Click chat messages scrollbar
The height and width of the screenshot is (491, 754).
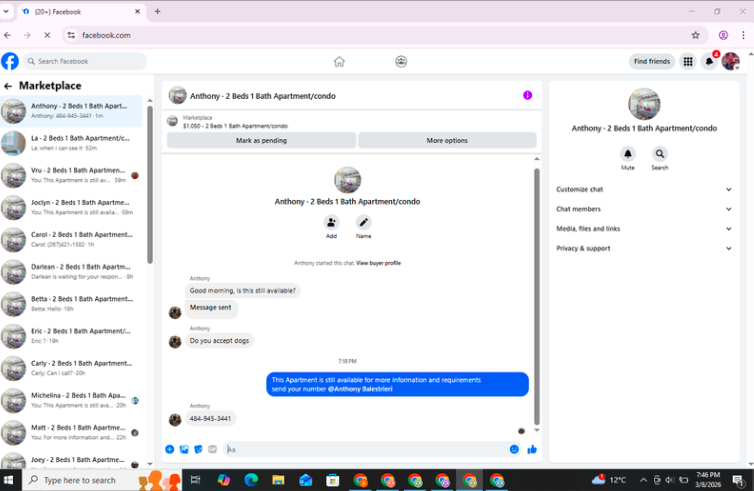click(x=537, y=296)
